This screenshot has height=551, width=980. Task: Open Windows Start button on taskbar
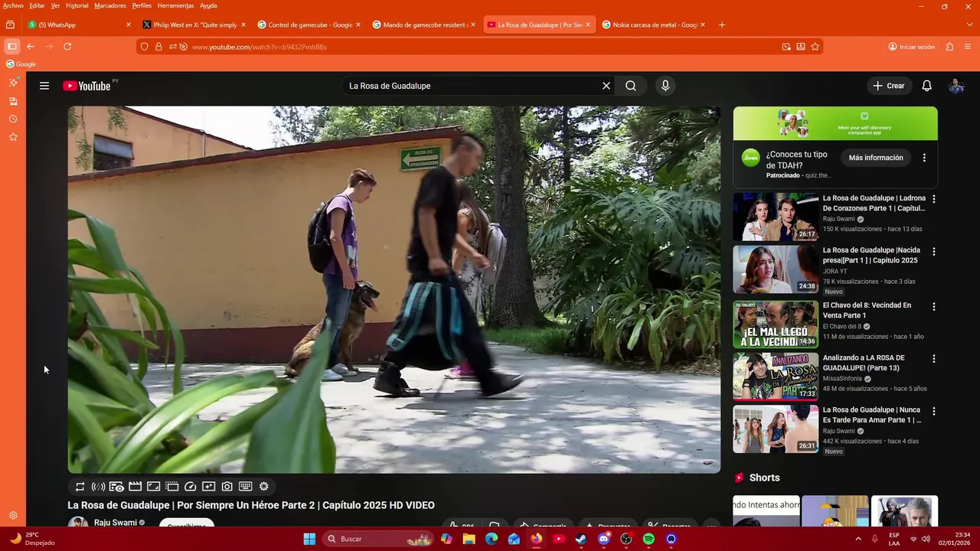[309, 539]
